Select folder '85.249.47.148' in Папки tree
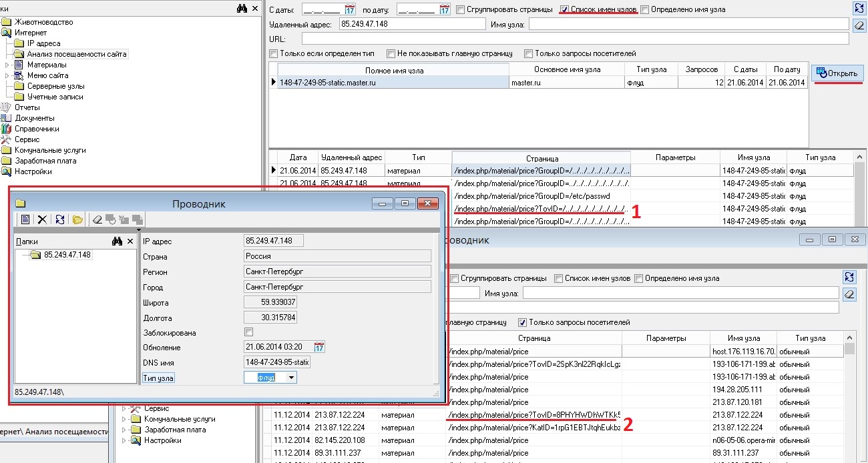Viewport: 868px width, 463px height. (x=67, y=255)
